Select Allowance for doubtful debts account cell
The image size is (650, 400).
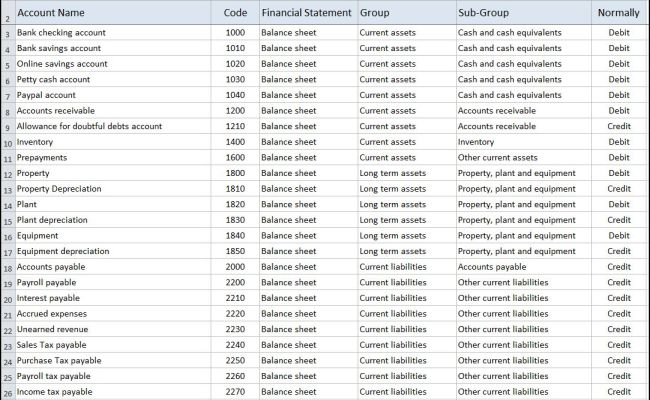[113, 126]
